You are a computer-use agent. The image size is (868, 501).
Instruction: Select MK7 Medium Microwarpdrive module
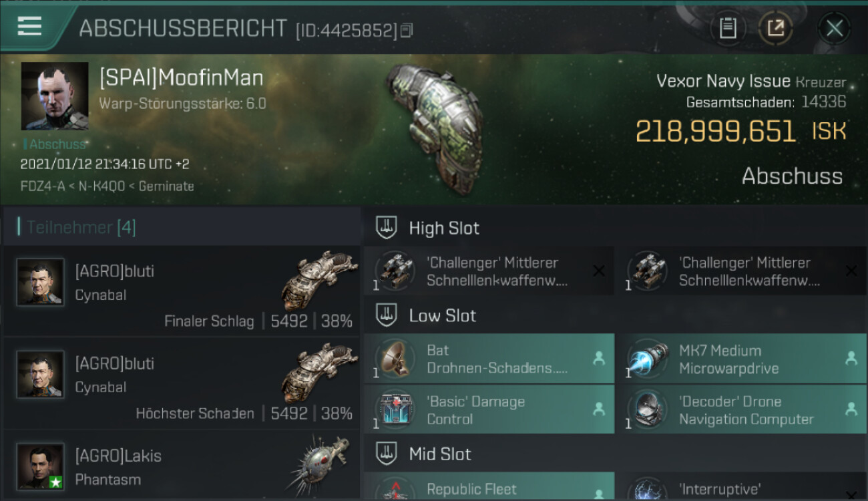click(742, 359)
